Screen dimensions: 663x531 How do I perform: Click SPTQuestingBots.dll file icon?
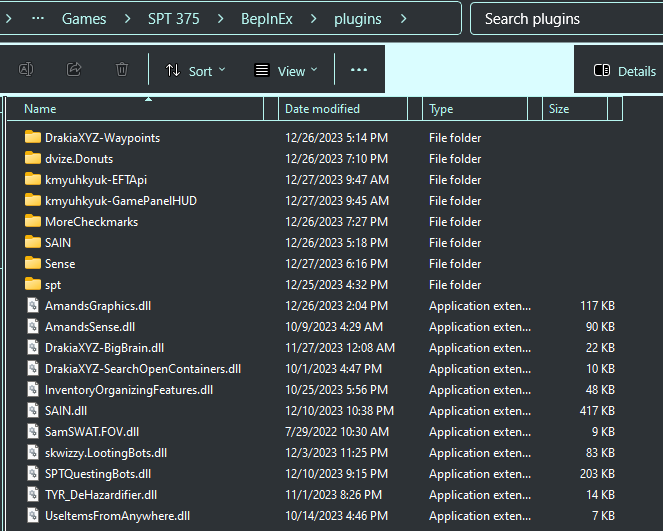[33, 474]
